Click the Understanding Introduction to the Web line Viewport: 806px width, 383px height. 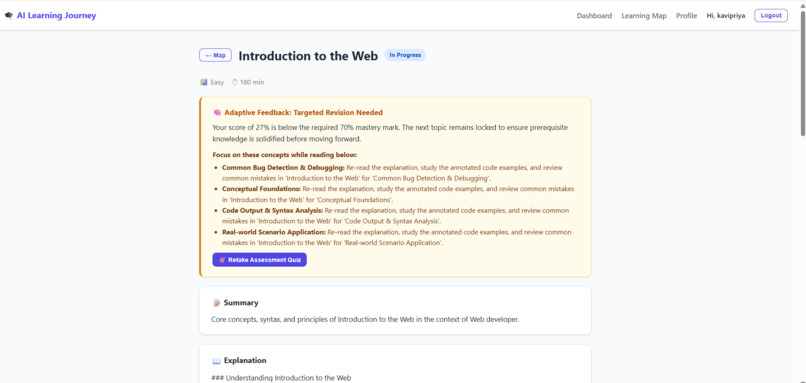click(x=281, y=378)
